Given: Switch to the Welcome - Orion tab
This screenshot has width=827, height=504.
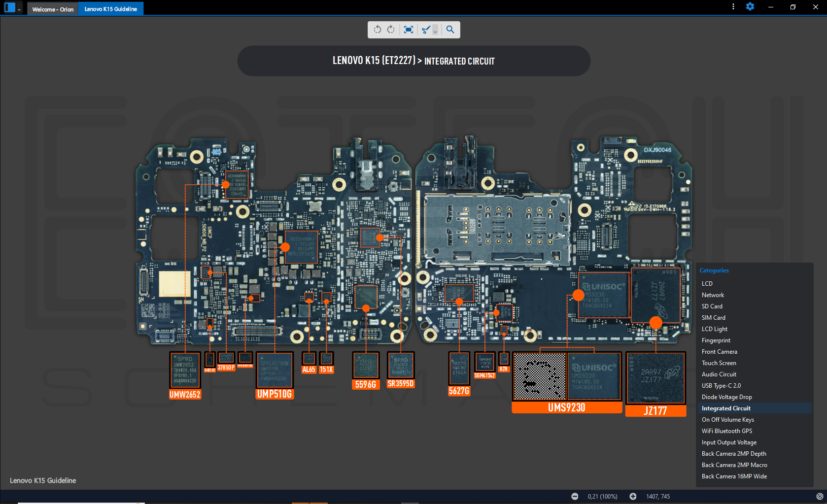Looking at the screenshot, I should point(53,9).
